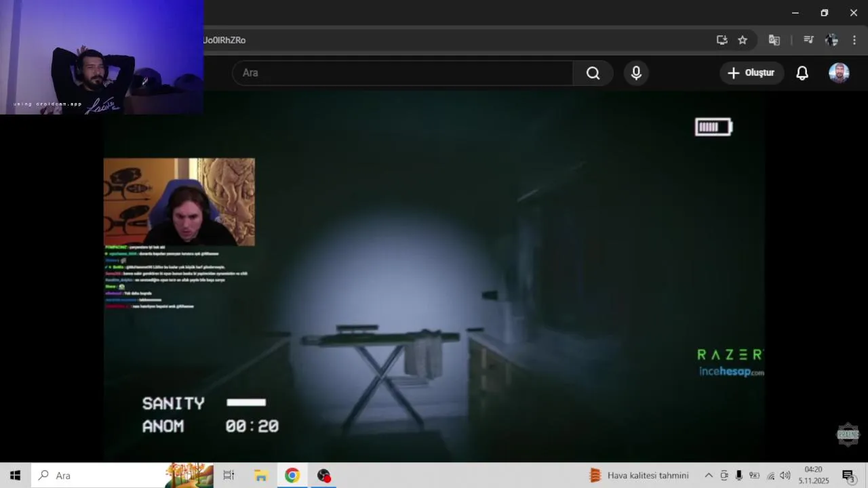Click the browser address bar URL text
868x488 pixels.
click(224, 40)
